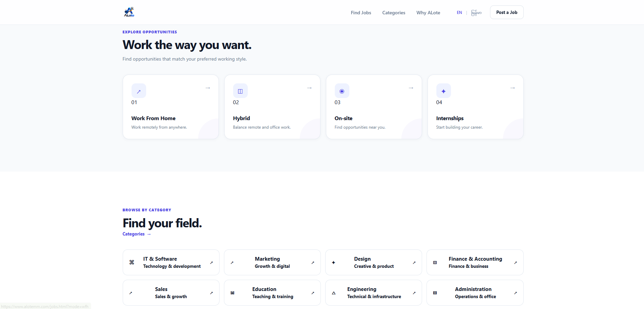Screen dimensions: 644x309
Task: Open the Hybrid card title
Action: click(241, 118)
